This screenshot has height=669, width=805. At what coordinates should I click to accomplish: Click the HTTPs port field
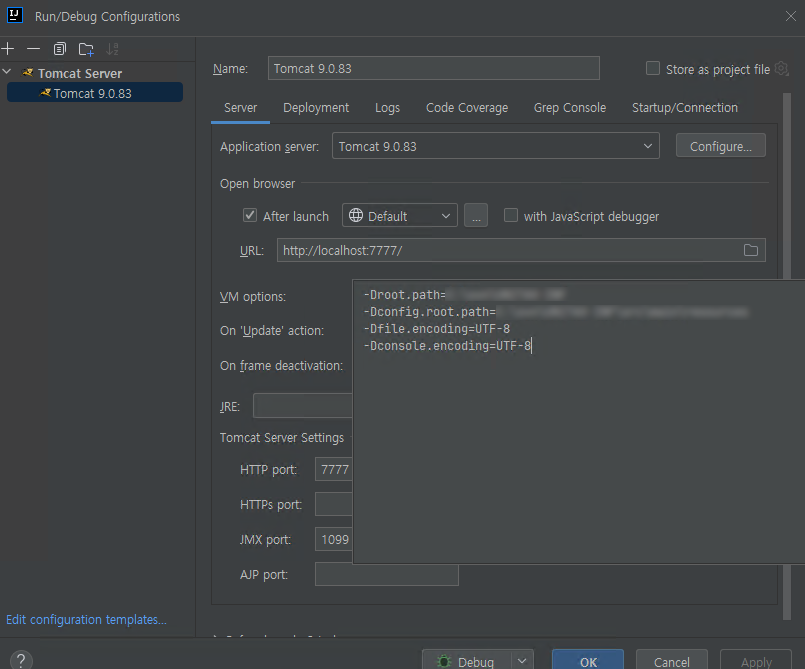pyautogui.click(x=334, y=504)
